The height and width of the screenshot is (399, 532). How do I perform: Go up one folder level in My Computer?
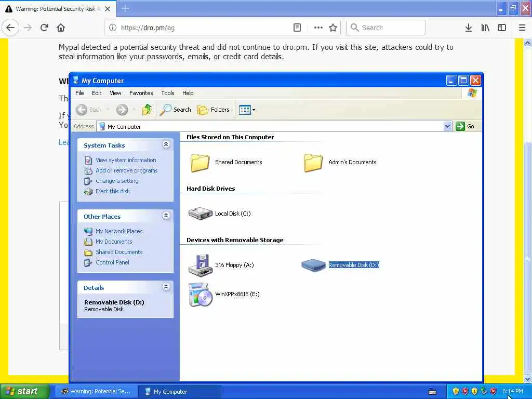point(147,110)
